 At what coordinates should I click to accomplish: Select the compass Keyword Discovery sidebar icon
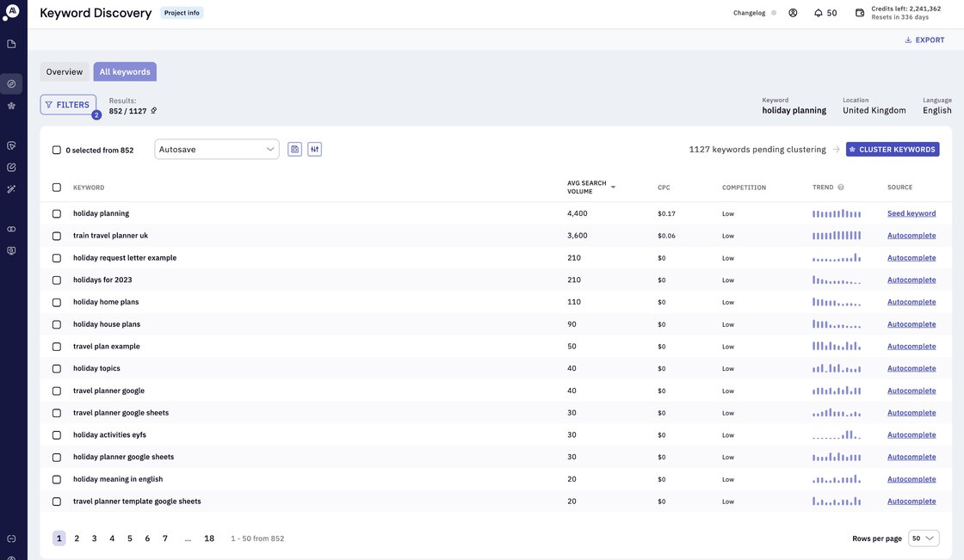pyautogui.click(x=11, y=83)
